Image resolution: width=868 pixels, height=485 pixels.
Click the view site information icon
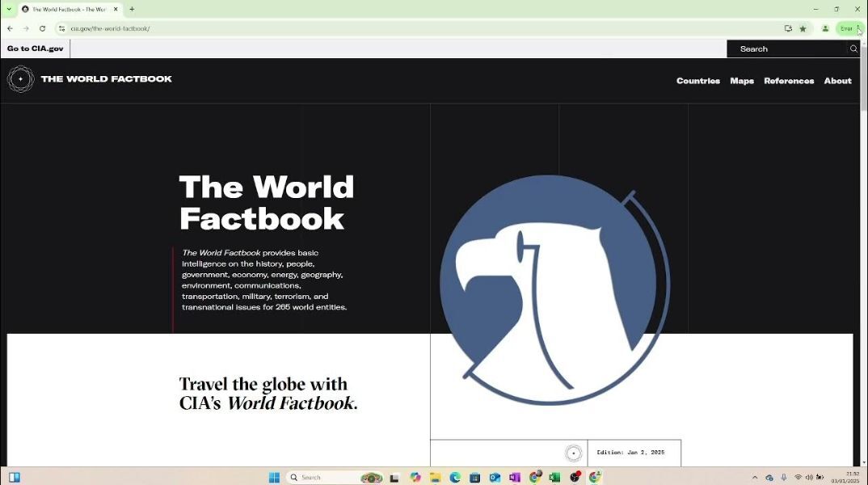(x=61, y=27)
